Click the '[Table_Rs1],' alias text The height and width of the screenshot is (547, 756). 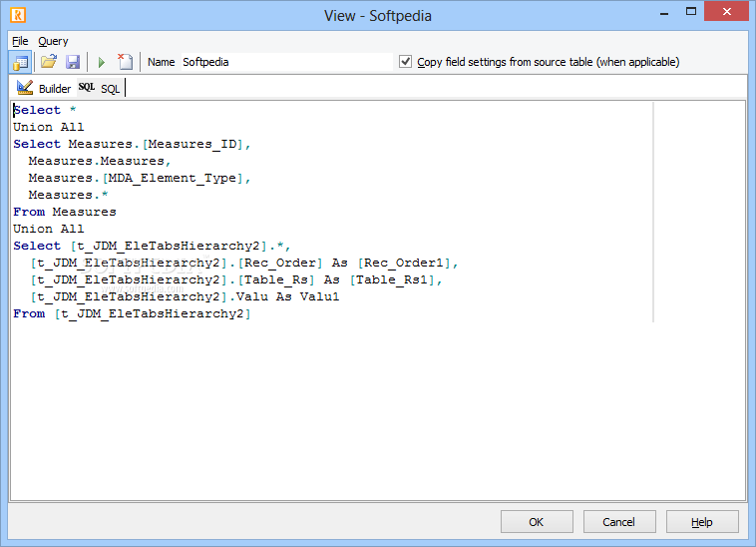pyautogui.click(x=396, y=279)
